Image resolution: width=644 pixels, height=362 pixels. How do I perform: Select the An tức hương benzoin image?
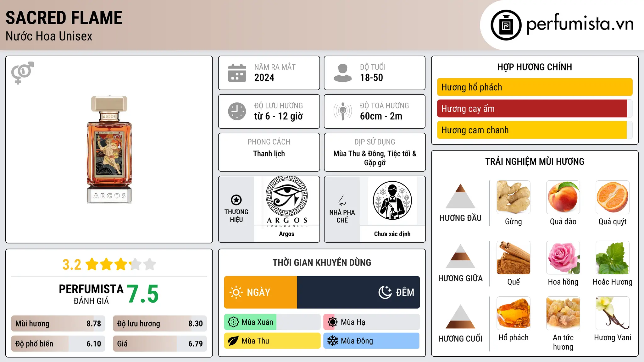point(563,313)
